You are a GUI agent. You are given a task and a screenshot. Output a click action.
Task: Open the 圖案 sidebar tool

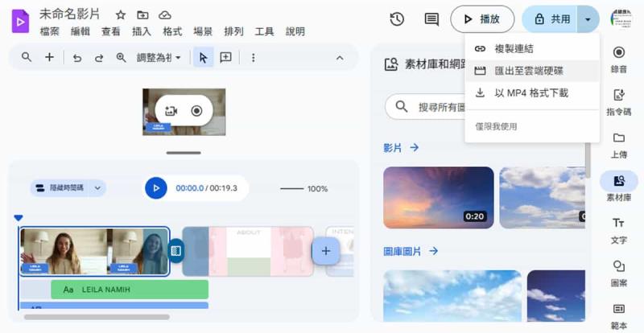(618, 273)
